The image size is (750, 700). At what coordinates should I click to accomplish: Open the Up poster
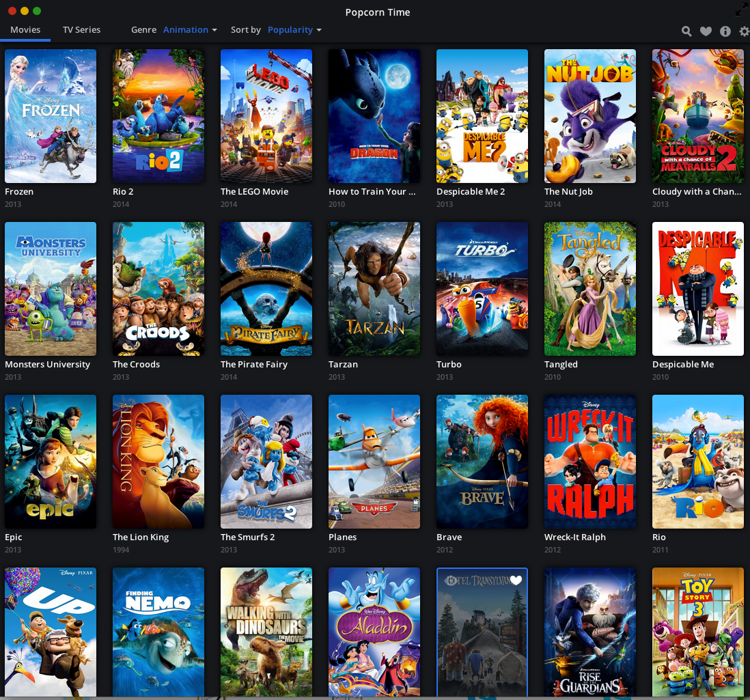click(x=51, y=632)
